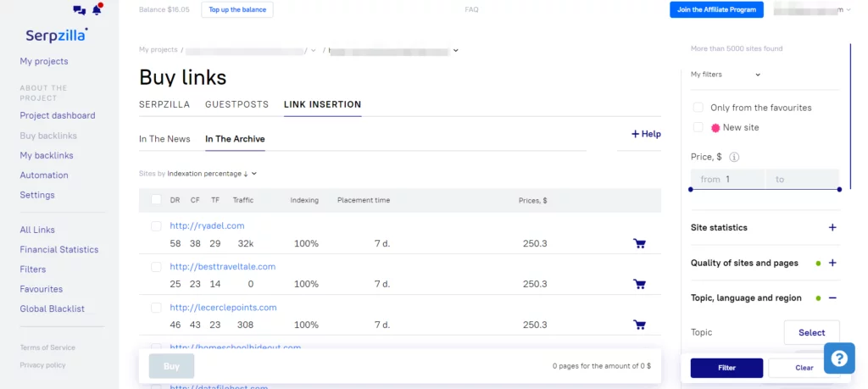Image resolution: width=868 pixels, height=389 pixels.
Task: Click the Price from input field
Action: click(x=728, y=180)
